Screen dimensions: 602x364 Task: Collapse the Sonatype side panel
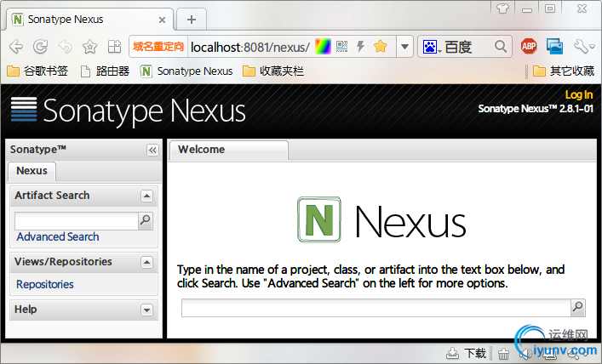152,150
